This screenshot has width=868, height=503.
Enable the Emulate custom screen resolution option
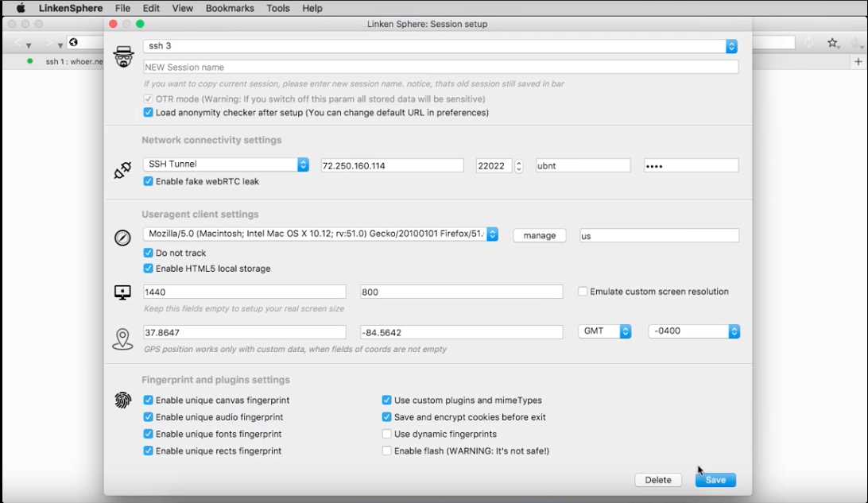click(x=583, y=292)
